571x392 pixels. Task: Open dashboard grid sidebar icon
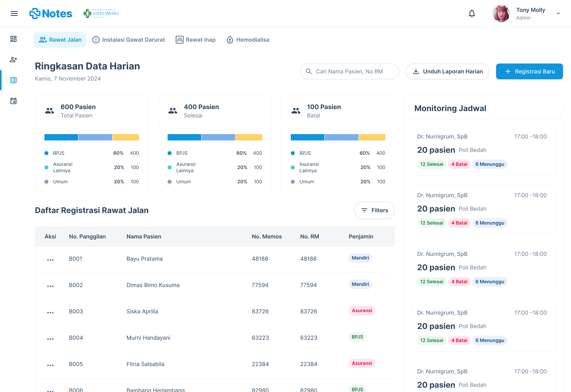13,39
